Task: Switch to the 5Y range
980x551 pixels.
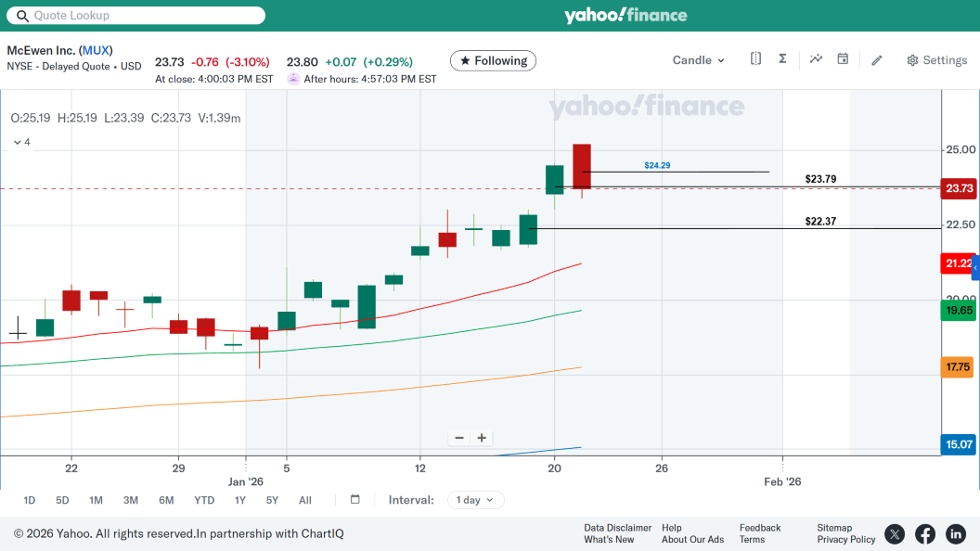Action: (272, 501)
